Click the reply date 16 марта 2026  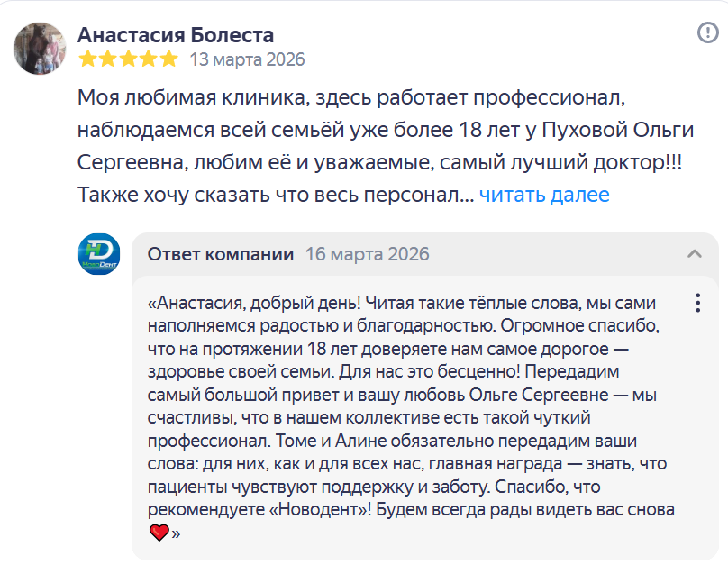(x=368, y=254)
